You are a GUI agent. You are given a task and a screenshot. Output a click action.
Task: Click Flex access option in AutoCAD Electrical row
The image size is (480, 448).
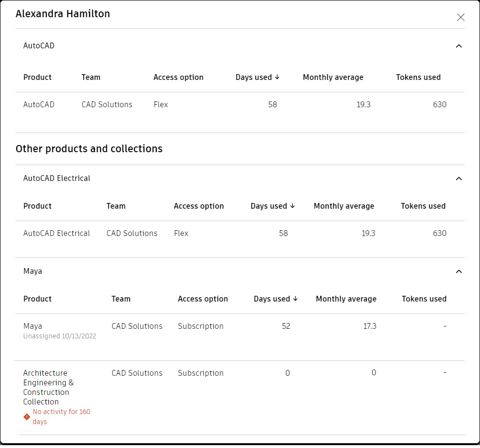181,233
